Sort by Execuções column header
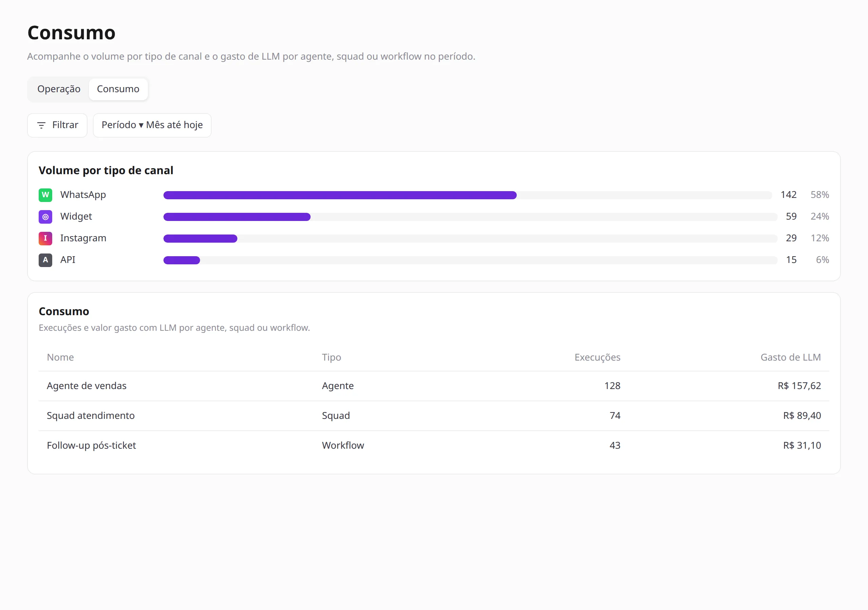The width and height of the screenshot is (868, 610). pyautogui.click(x=597, y=357)
